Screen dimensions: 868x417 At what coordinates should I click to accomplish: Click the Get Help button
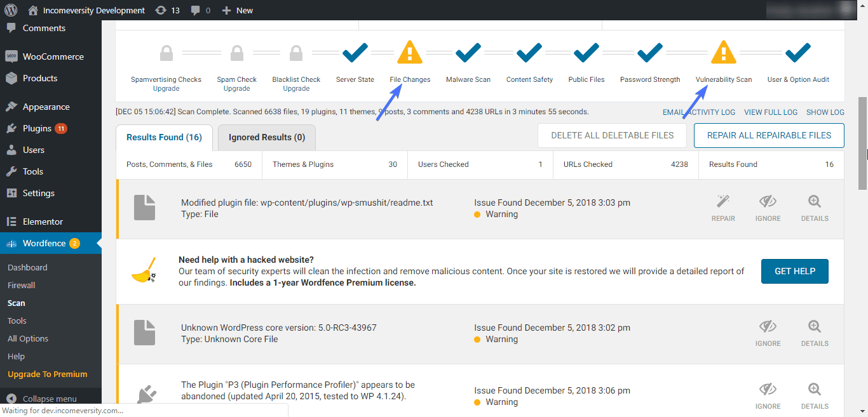[795, 271]
